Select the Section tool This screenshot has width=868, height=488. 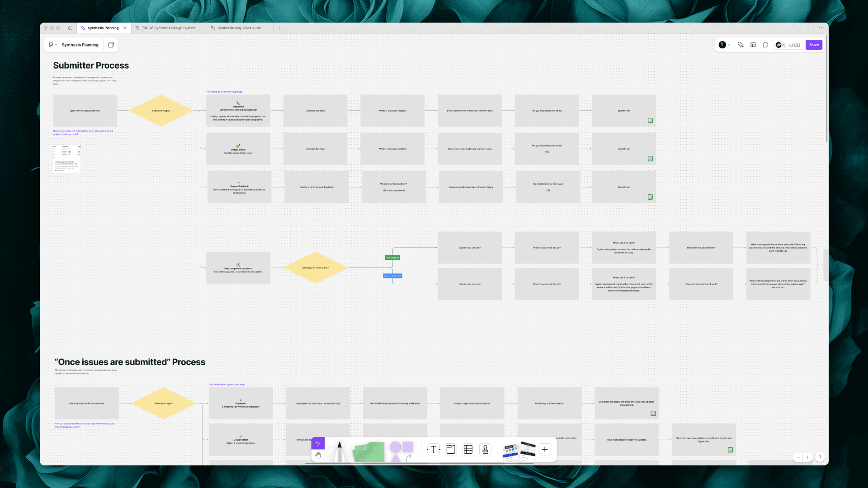click(451, 449)
